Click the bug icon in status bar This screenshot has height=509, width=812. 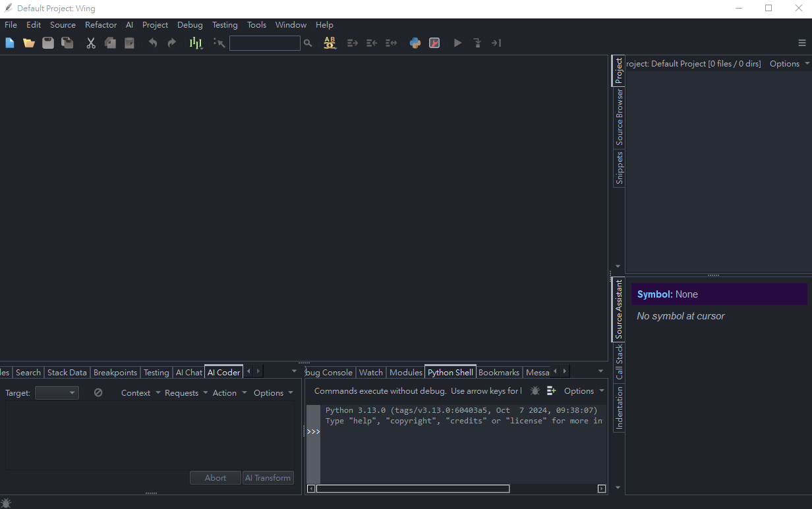point(7,503)
